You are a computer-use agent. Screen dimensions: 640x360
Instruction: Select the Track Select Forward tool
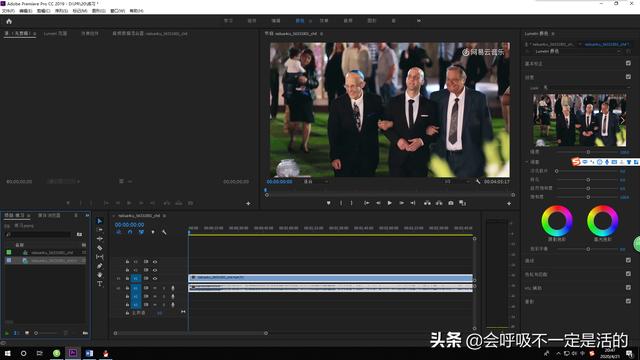100,230
